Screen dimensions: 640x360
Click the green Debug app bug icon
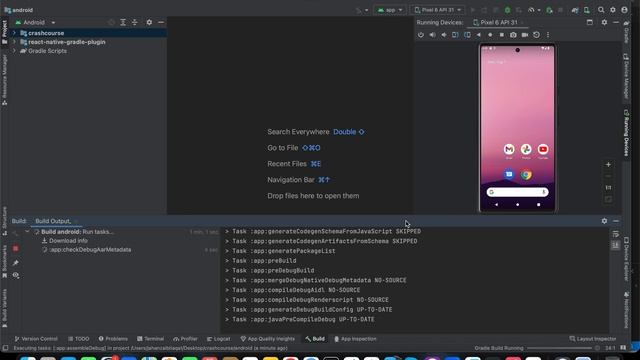coord(507,10)
